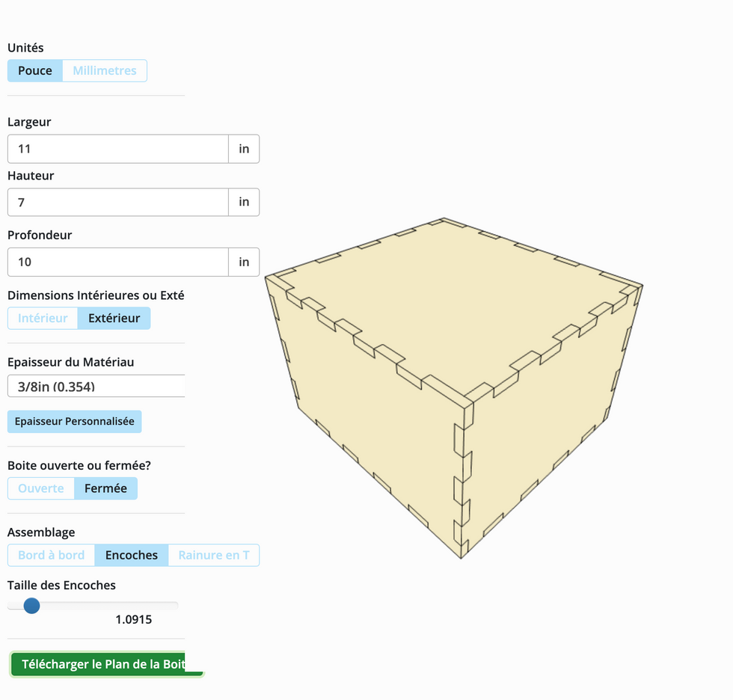
Task: Click the 'Assemblage' heading label
Action: [x=41, y=532]
